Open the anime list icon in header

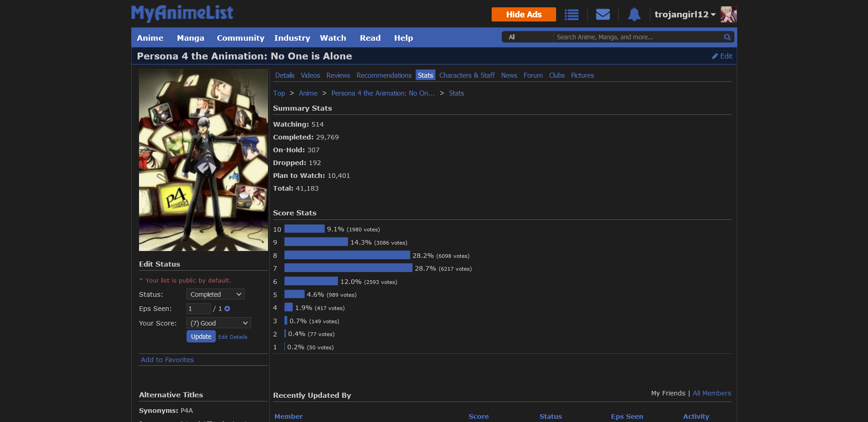point(571,15)
